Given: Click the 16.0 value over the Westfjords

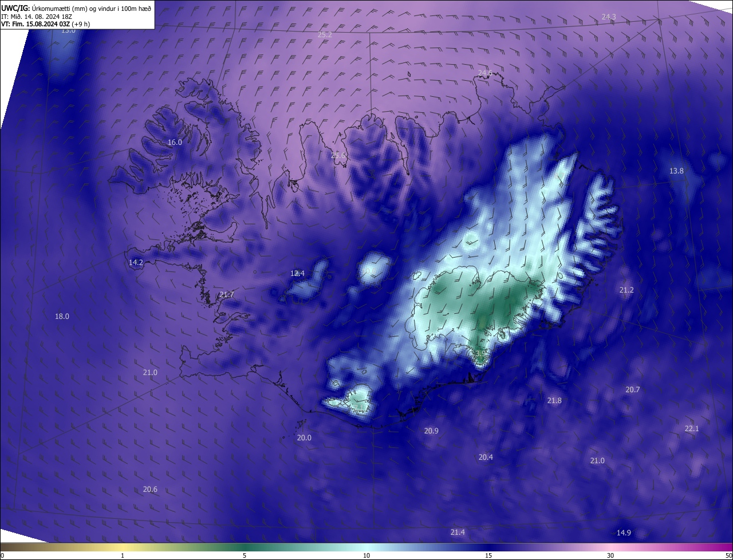Looking at the screenshot, I should coord(175,143).
